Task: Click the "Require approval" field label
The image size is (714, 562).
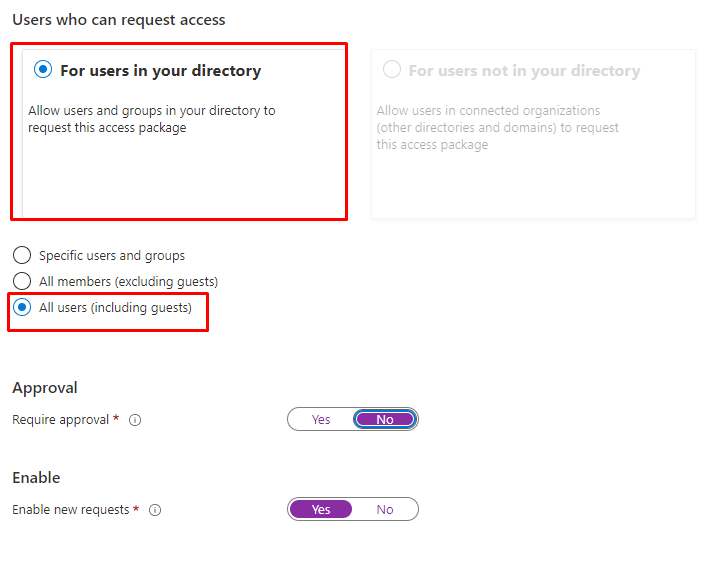Action: [x=60, y=420]
